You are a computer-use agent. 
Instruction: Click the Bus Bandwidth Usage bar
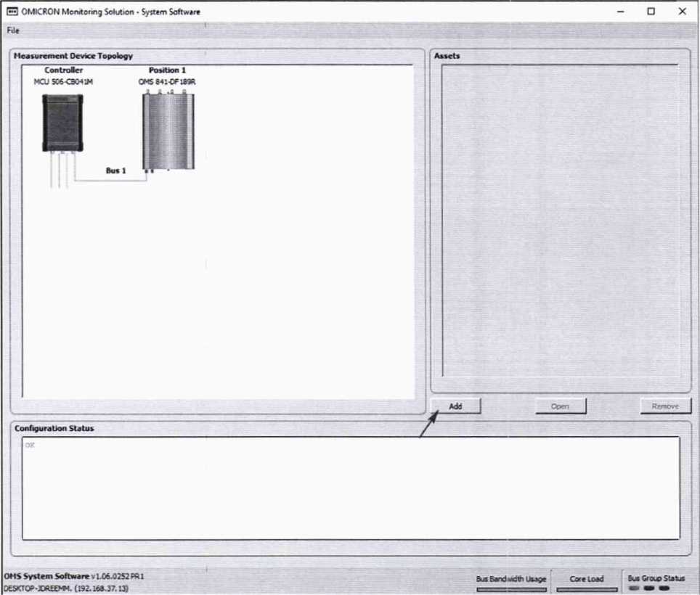pyautogui.click(x=511, y=589)
